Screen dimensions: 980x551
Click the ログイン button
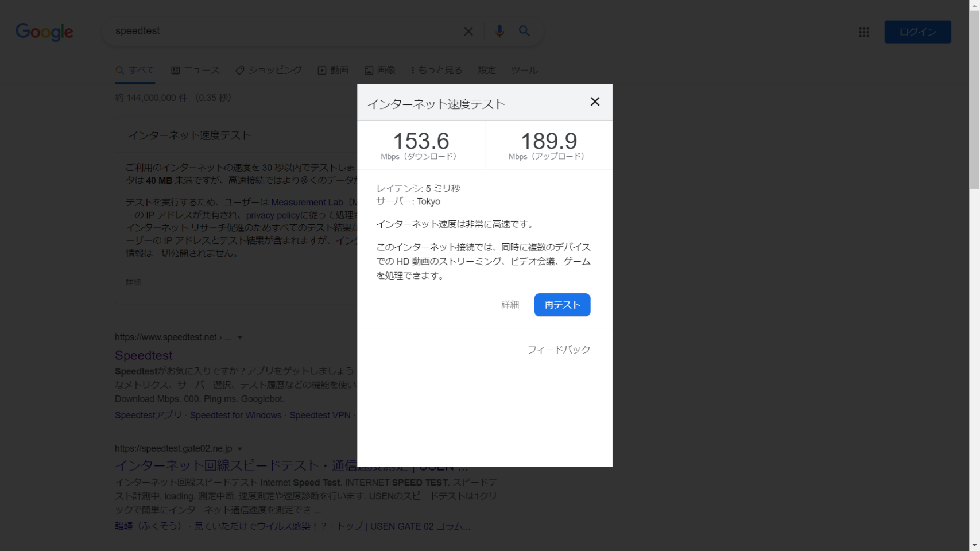tap(917, 32)
